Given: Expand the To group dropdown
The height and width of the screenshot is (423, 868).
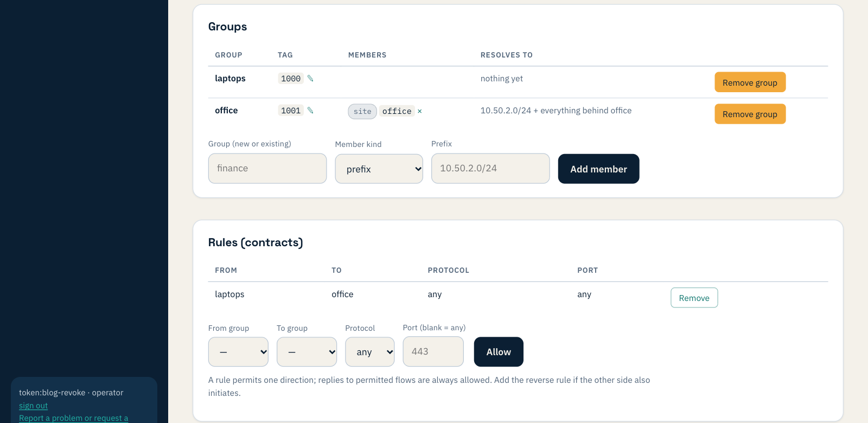Looking at the screenshot, I should [307, 351].
